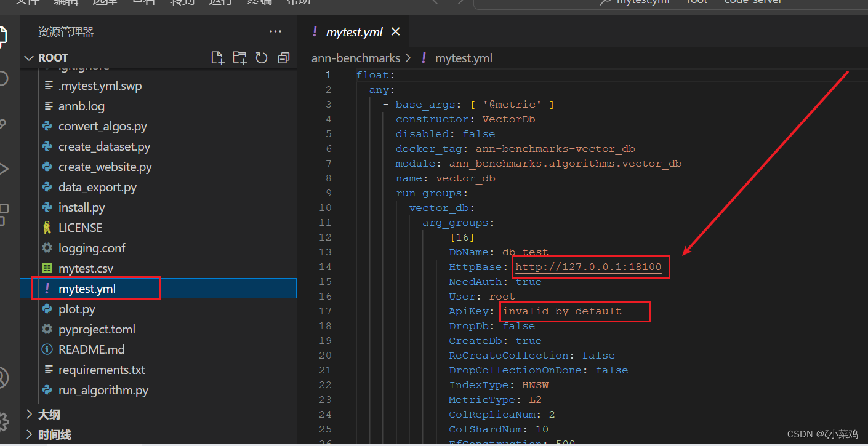Collapse all folders in explorer
This screenshot has height=446, width=868.
pyautogui.click(x=284, y=58)
